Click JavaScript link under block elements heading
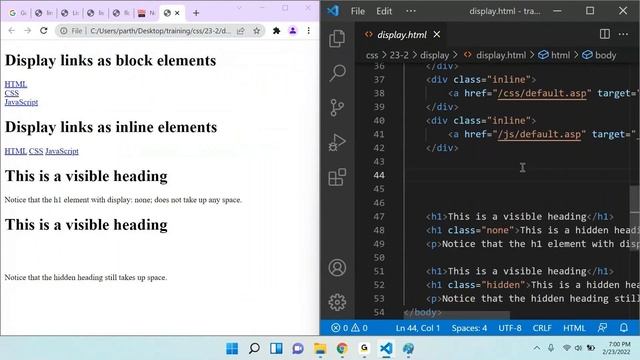This screenshot has height=360, width=640. coord(21,102)
